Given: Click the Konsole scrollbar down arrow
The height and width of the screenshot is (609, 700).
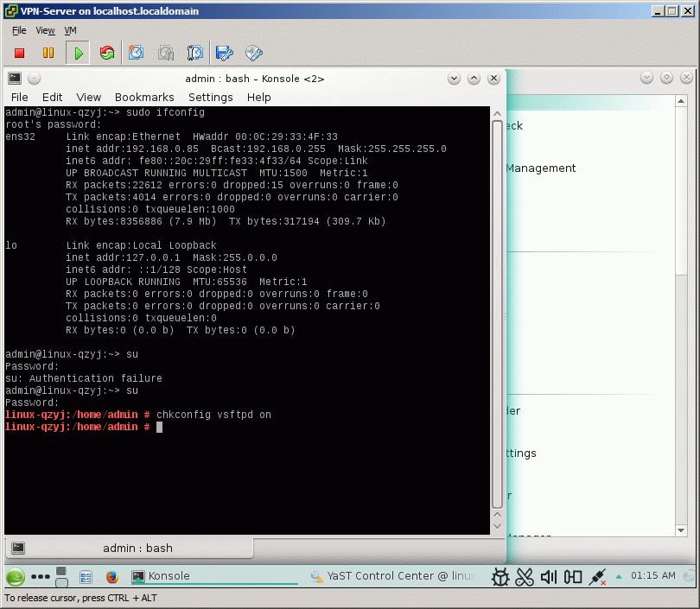Looking at the screenshot, I should [497, 526].
